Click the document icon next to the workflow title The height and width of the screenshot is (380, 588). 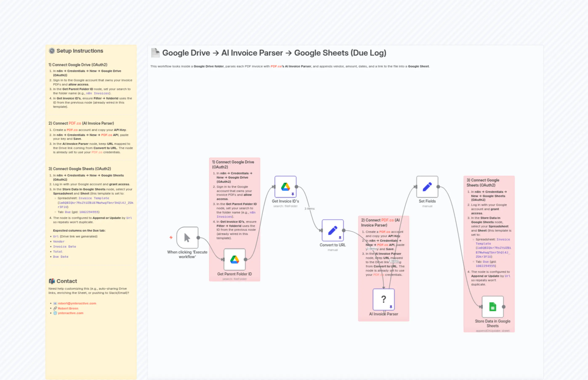point(155,53)
